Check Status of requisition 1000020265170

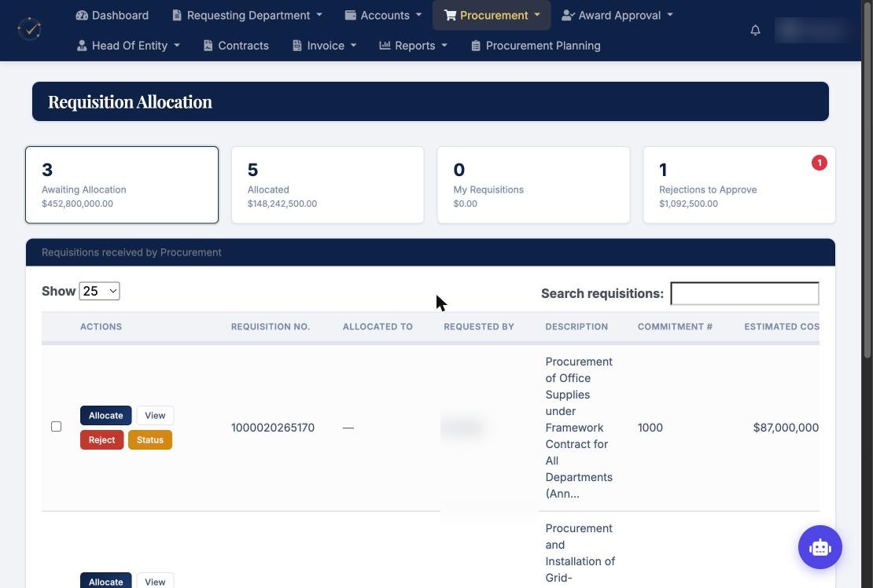[150, 440]
